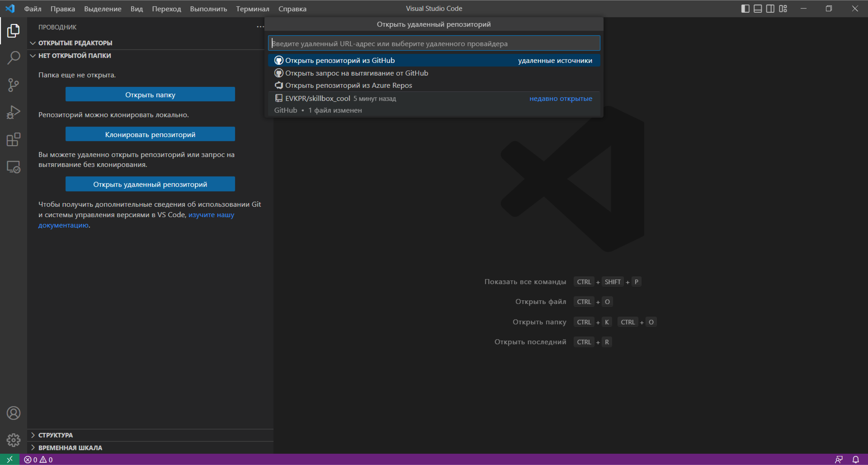The height and width of the screenshot is (465, 868).
Task: Open the Run and Debug view
Action: (x=14, y=112)
